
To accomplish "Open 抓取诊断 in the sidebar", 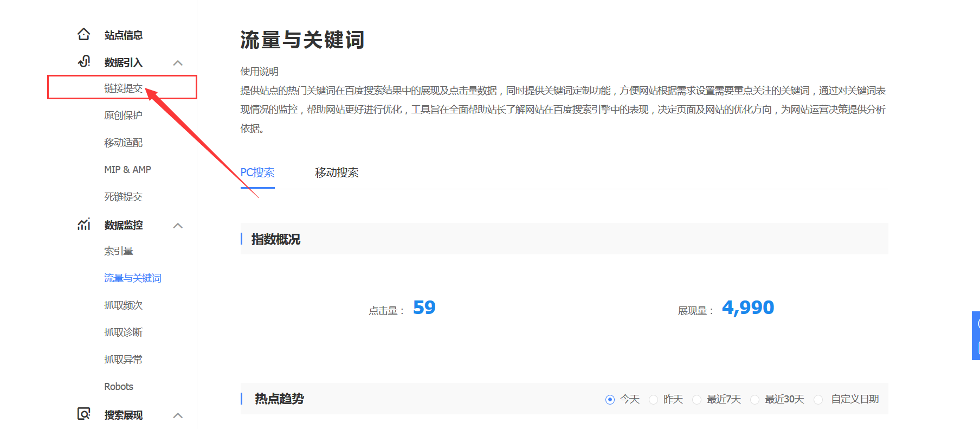I will click(123, 332).
